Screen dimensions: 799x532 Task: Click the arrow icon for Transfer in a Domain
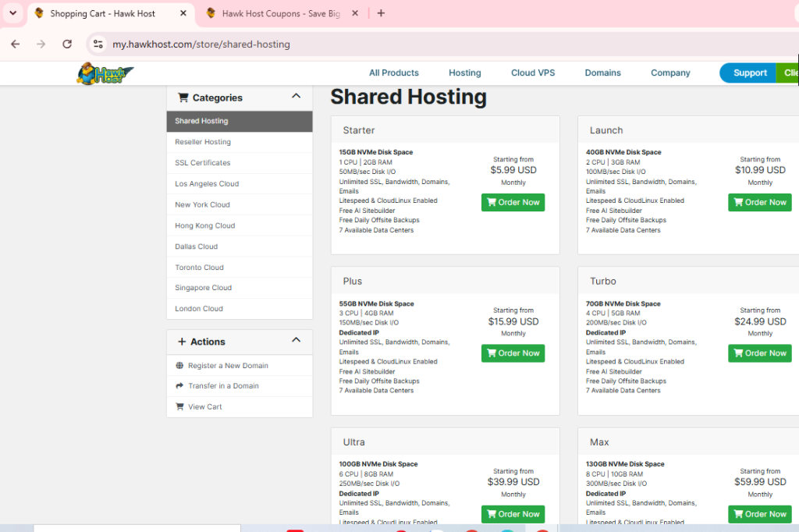[x=179, y=386]
